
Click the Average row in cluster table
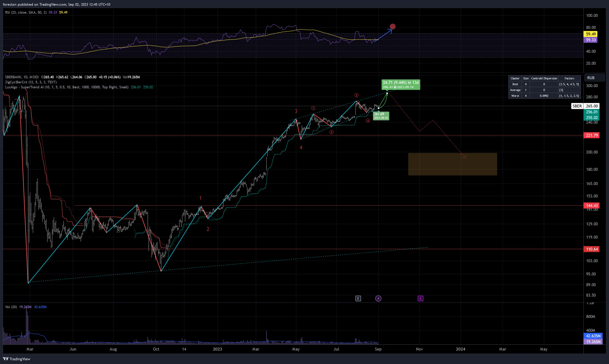(544, 90)
